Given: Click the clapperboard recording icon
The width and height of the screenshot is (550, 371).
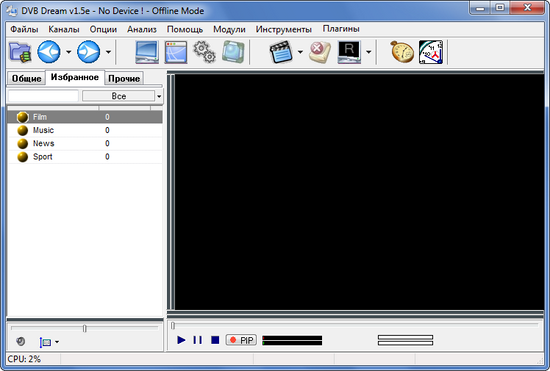Looking at the screenshot, I should 281,52.
